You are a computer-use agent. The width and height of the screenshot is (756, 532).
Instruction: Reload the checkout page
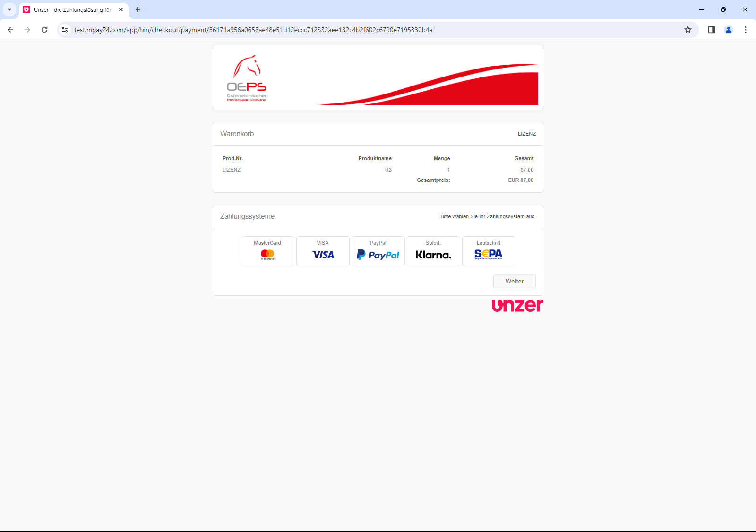pyautogui.click(x=44, y=30)
